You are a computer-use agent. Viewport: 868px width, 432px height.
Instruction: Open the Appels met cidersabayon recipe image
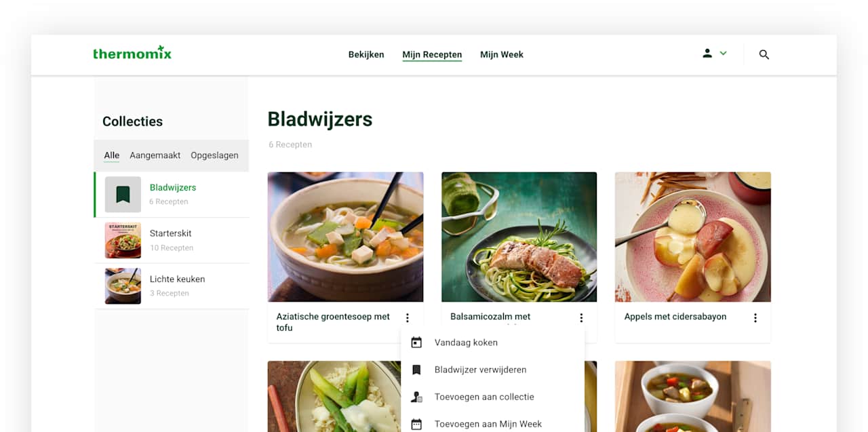point(692,237)
